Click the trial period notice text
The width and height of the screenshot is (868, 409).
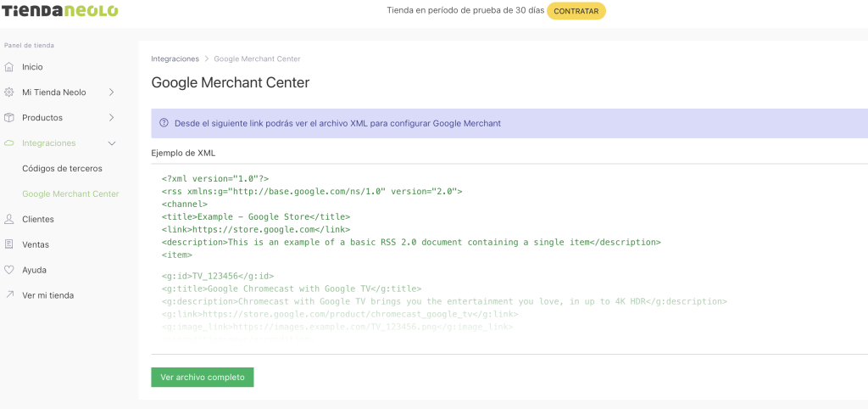tap(465, 10)
